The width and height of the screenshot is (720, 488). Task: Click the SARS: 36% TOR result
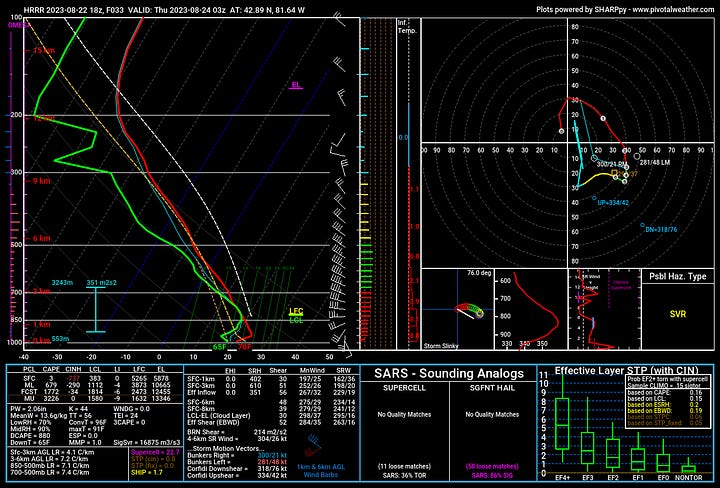pos(404,475)
